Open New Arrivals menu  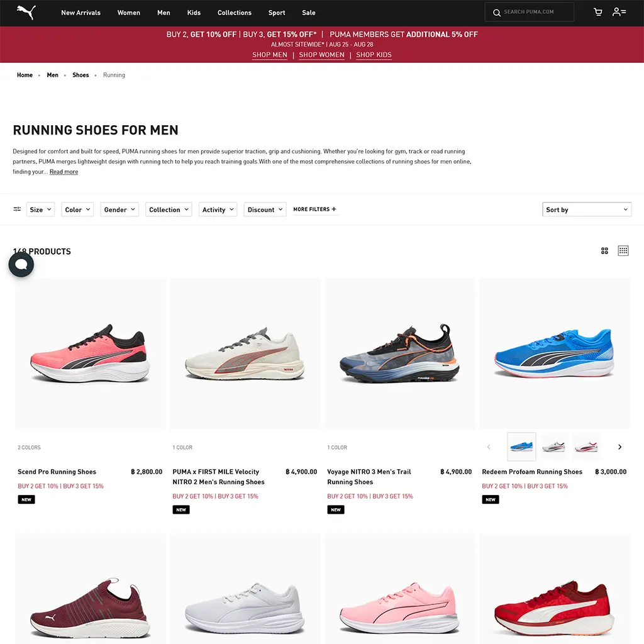pos(81,13)
